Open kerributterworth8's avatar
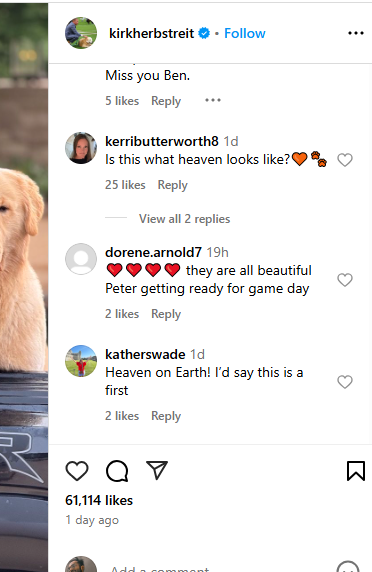Viewport: 372px width, 572px height. tap(81, 148)
